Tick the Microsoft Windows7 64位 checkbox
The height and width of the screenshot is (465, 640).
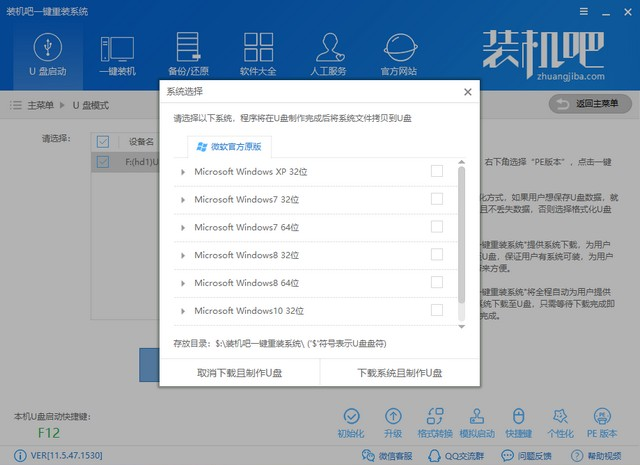[x=436, y=227]
